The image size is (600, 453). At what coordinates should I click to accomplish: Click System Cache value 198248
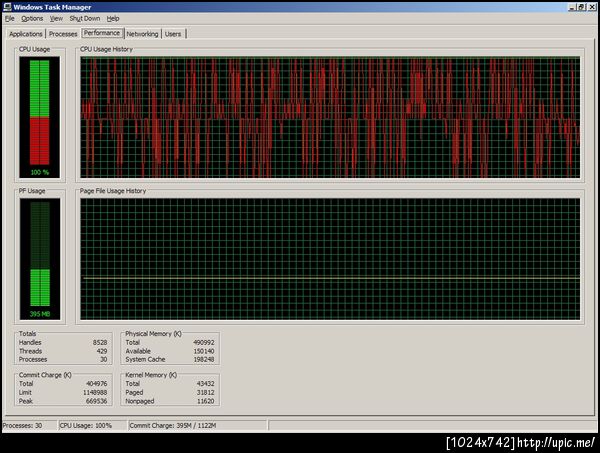pos(204,359)
